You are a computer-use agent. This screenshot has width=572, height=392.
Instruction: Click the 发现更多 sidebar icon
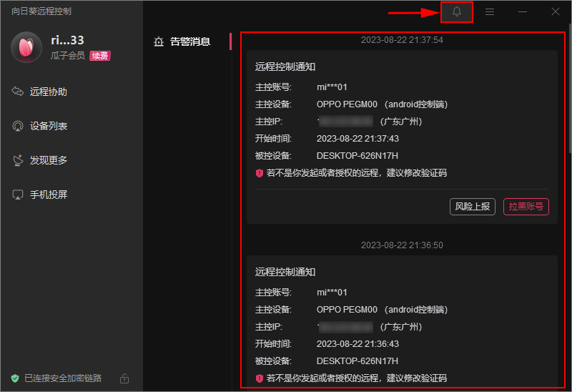tap(18, 160)
